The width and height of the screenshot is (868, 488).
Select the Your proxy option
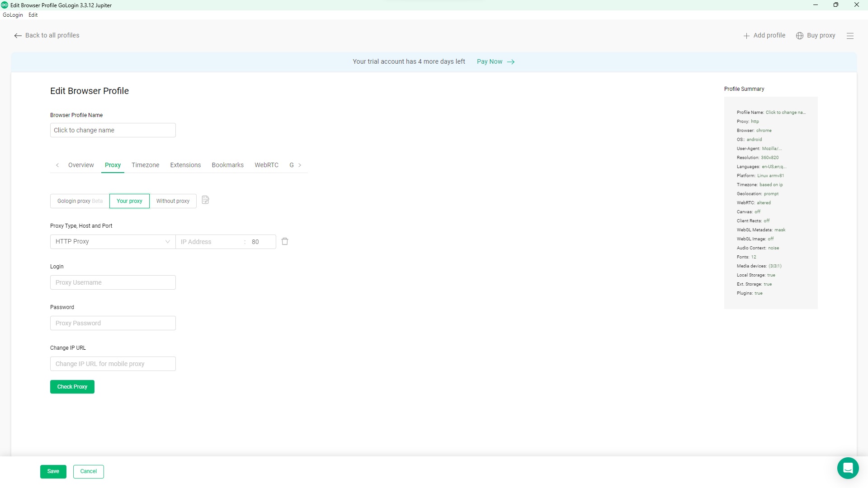click(129, 201)
